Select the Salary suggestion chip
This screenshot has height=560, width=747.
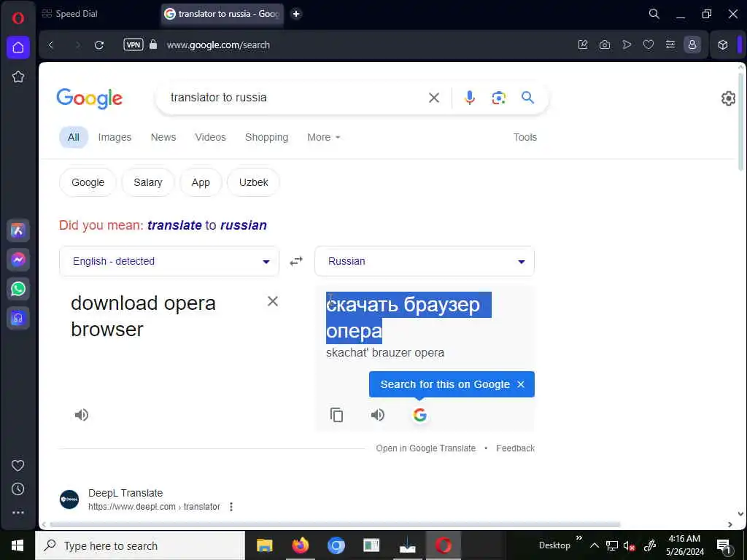(x=147, y=182)
